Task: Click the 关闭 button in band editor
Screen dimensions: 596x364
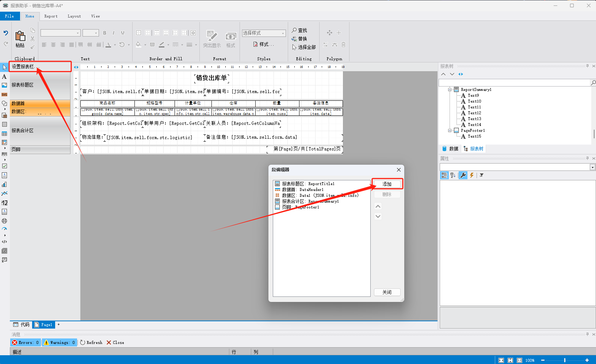Action: [x=387, y=292]
